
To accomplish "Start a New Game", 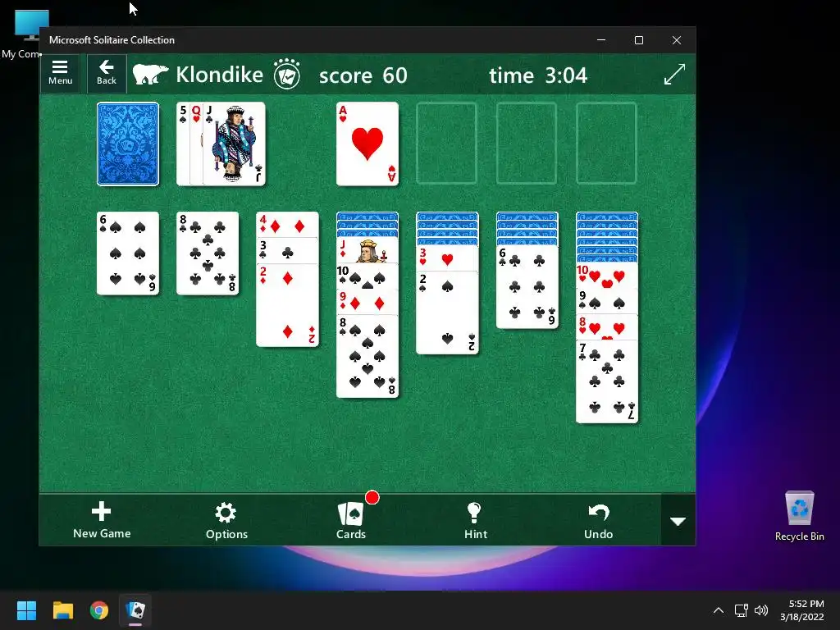I will tap(102, 520).
